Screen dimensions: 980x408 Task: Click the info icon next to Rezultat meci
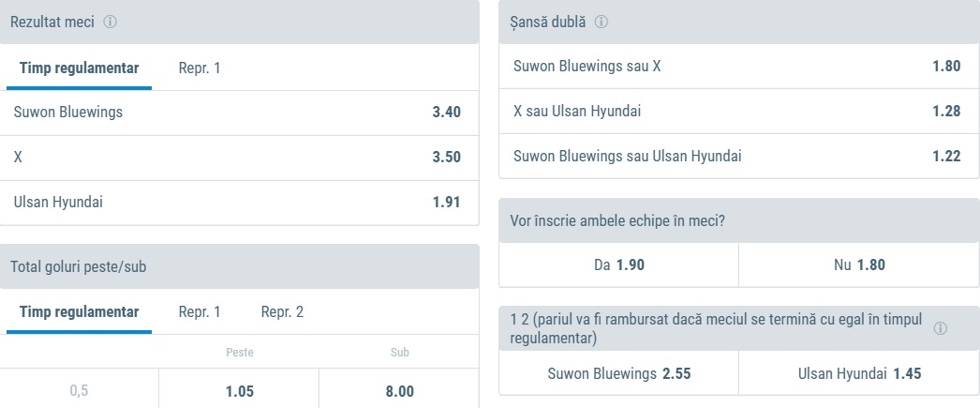tap(110, 23)
